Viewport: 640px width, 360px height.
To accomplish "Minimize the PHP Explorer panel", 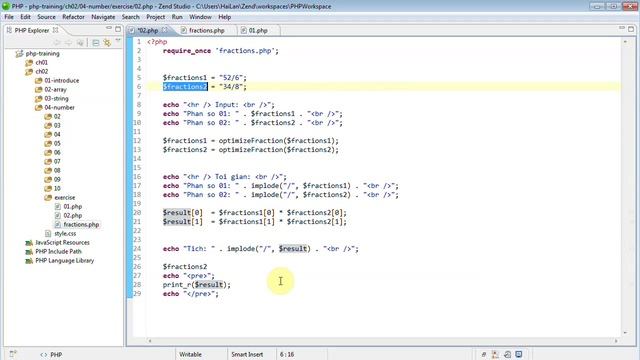I will 109,29.
